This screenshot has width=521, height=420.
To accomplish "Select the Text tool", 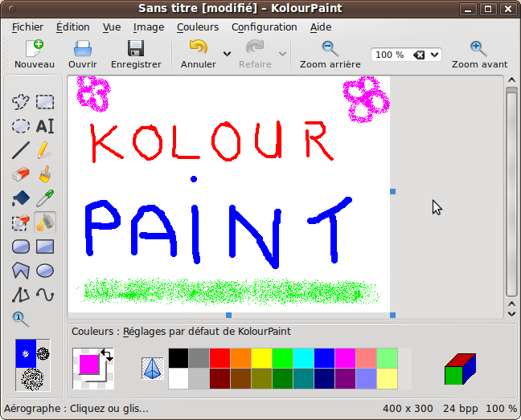I will coord(45,125).
